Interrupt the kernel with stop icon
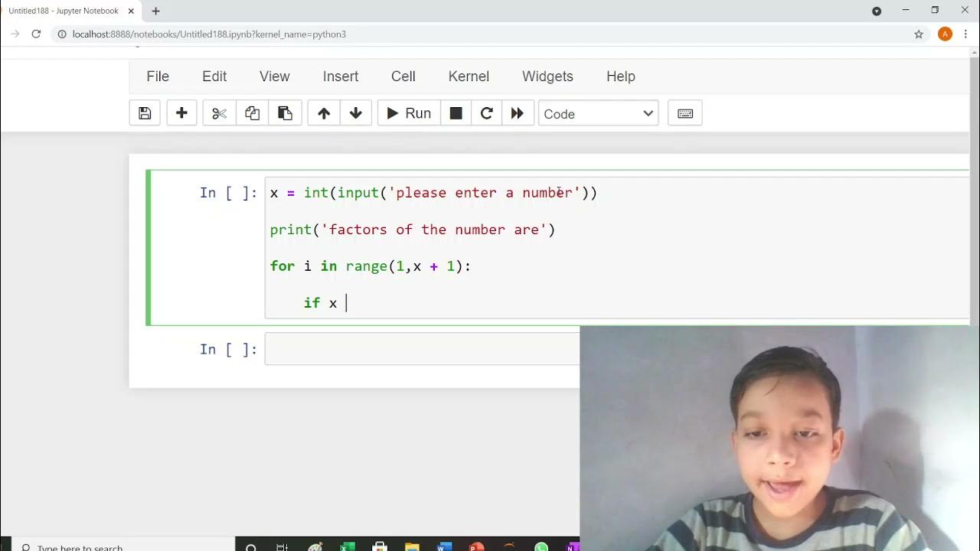 [456, 113]
